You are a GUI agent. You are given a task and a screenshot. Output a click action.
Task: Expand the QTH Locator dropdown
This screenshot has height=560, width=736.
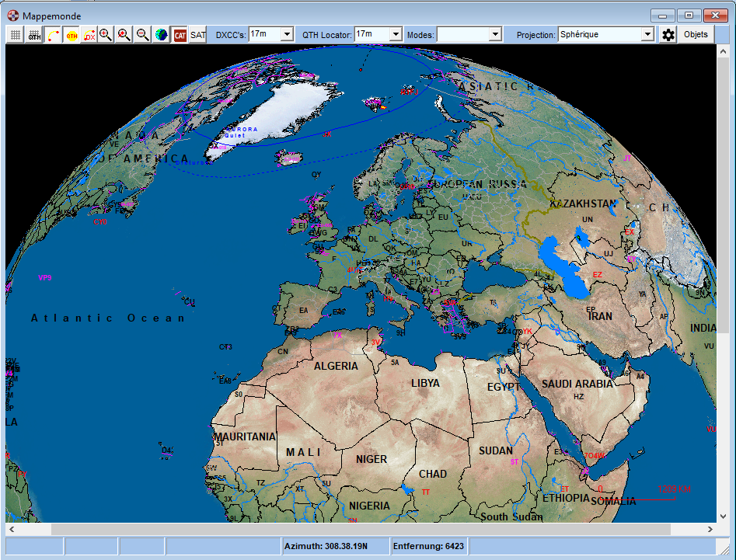tap(395, 35)
